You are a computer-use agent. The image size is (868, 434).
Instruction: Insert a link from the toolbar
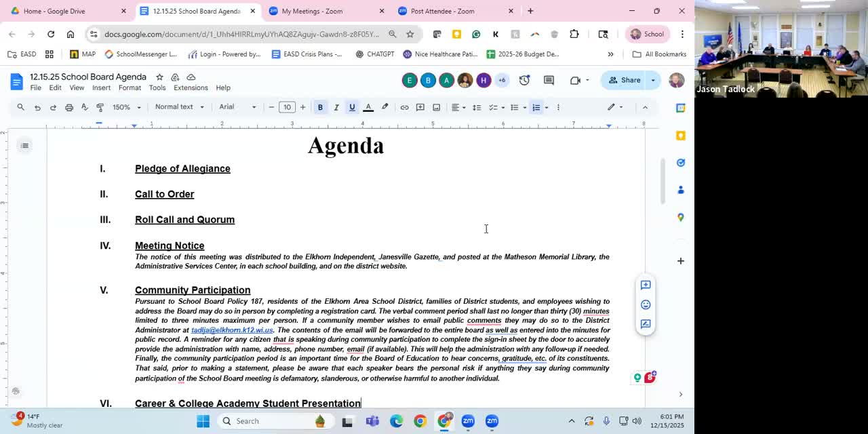coord(404,107)
